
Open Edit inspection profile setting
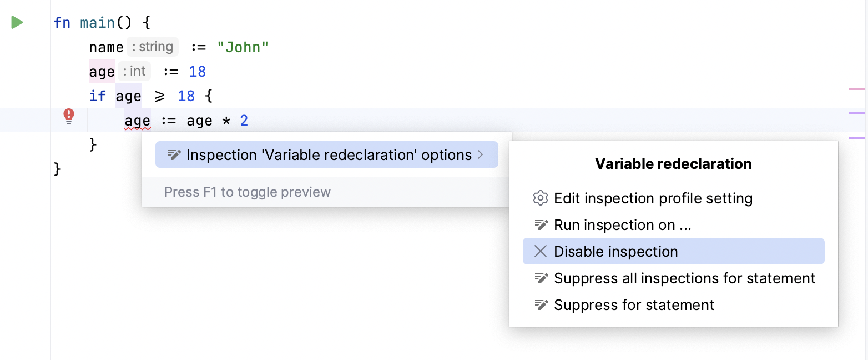tap(653, 198)
